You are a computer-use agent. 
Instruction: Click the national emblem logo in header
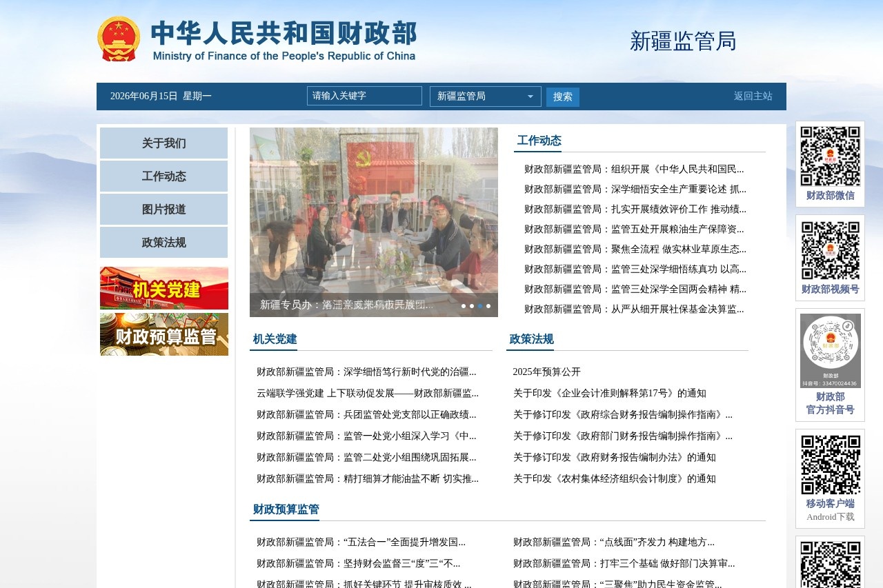[x=119, y=39]
